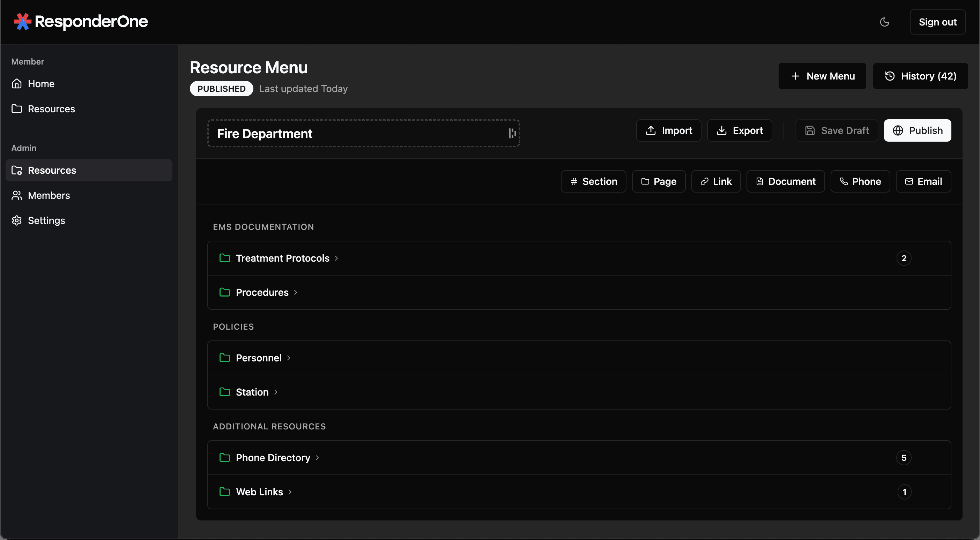
Task: Add a new Section element
Action: click(593, 181)
